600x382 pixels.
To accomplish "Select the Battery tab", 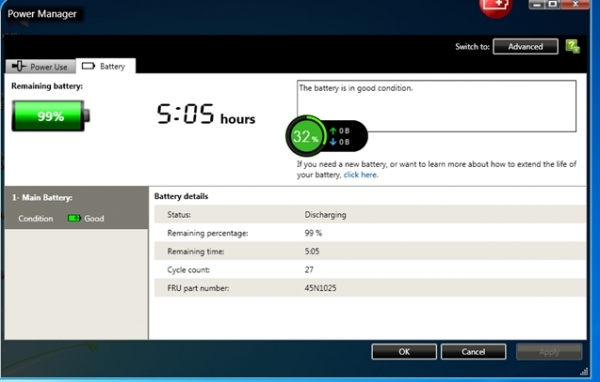I will click(106, 66).
